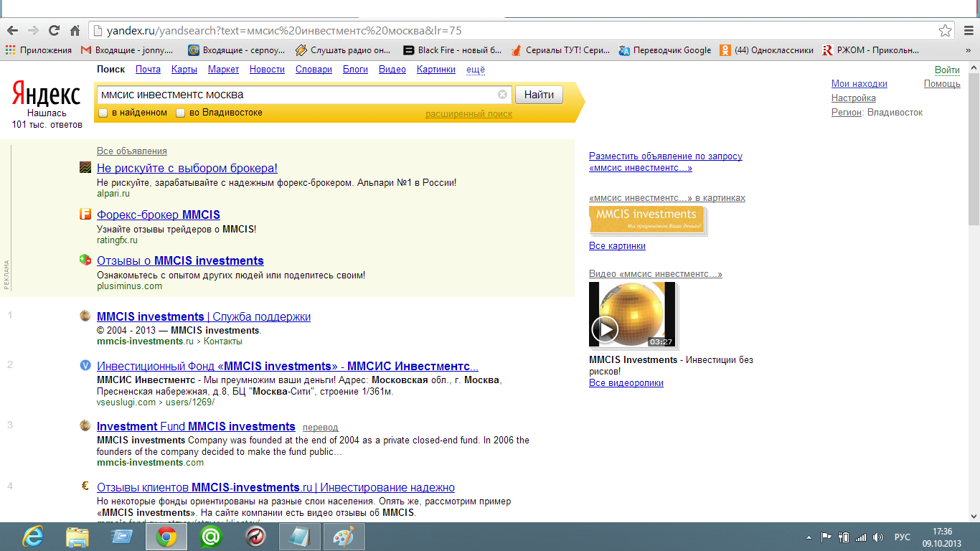
Task: Bookmark the page with the star icon
Action: click(x=946, y=31)
